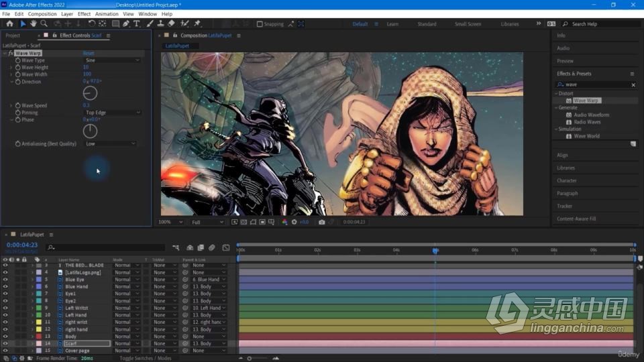Open the Wave Type dropdown

[x=112, y=60]
